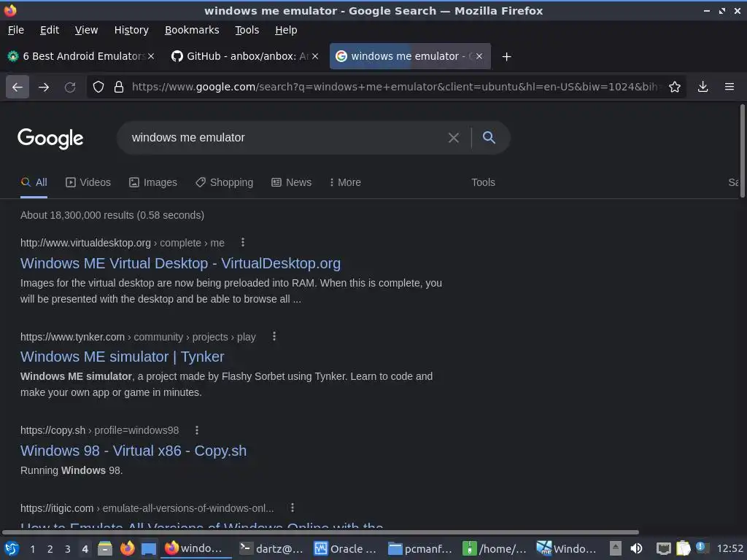
Task: Switch to workspace 2
Action: (50, 549)
